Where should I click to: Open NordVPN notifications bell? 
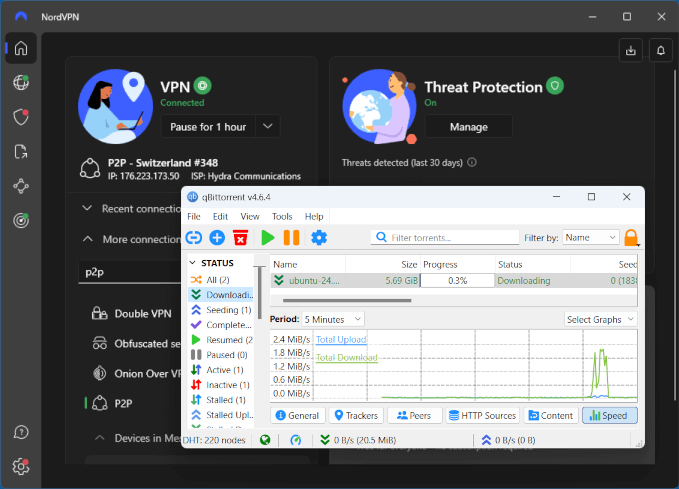pos(660,50)
